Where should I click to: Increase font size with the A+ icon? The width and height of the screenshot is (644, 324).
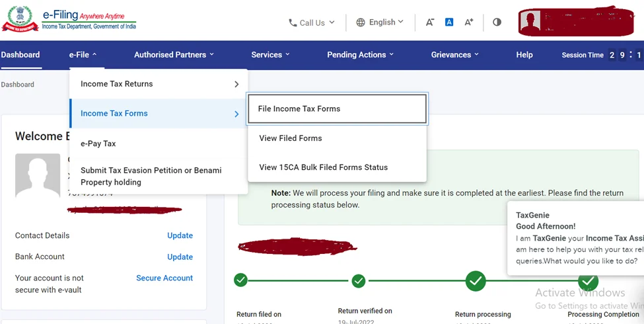468,22
